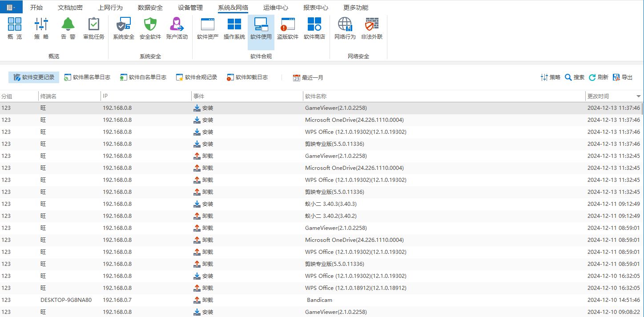
Task: Open the 最近一月 date range selector
Action: [308, 78]
